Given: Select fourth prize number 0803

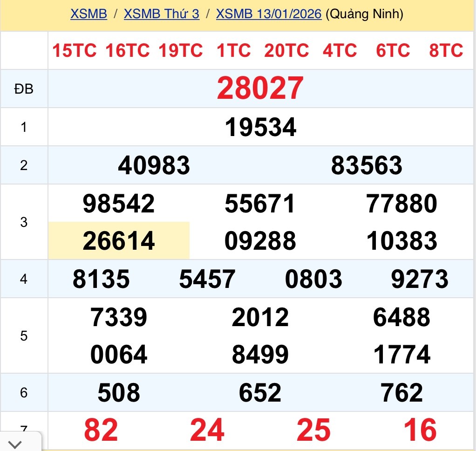Looking at the screenshot, I should point(313,279).
